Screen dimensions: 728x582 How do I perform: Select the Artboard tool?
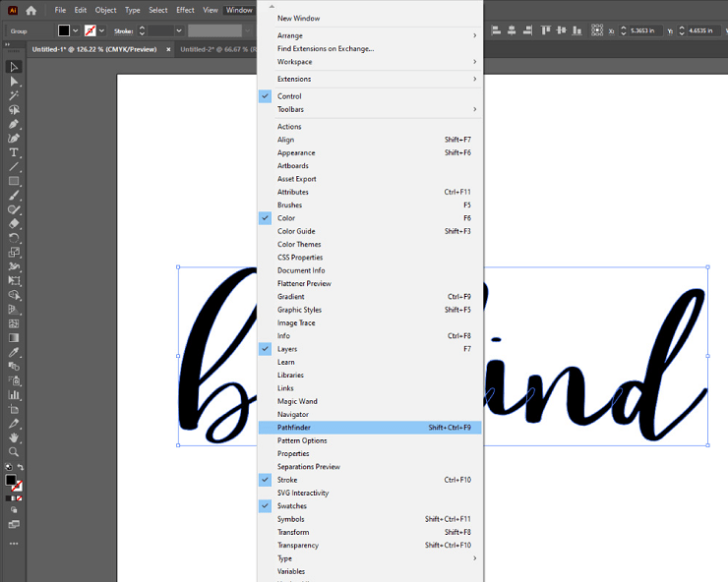[14, 409]
